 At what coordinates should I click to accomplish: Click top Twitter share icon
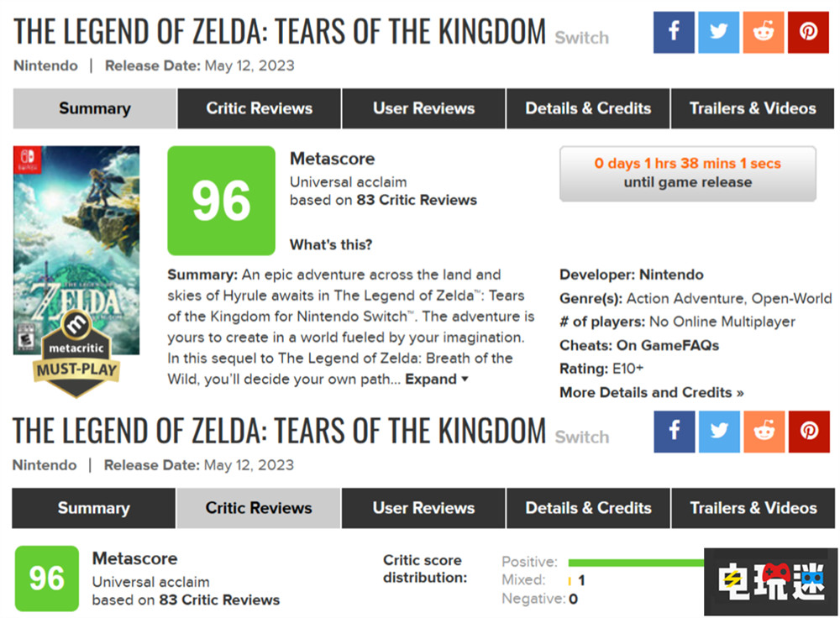tap(718, 33)
